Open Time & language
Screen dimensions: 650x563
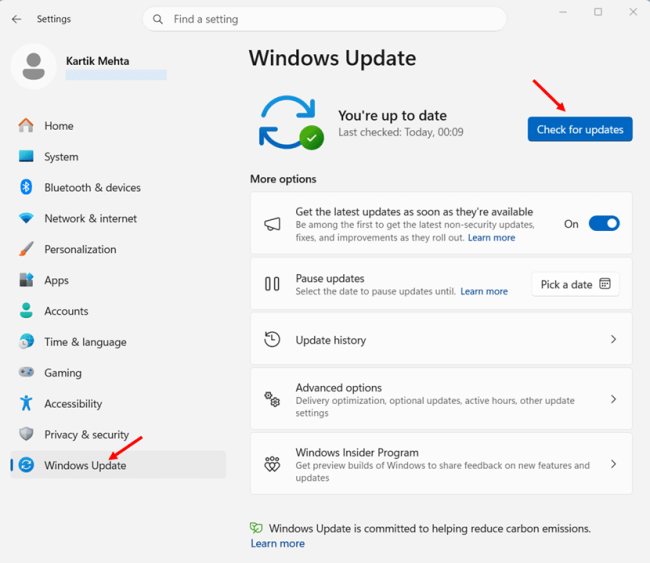(118, 342)
